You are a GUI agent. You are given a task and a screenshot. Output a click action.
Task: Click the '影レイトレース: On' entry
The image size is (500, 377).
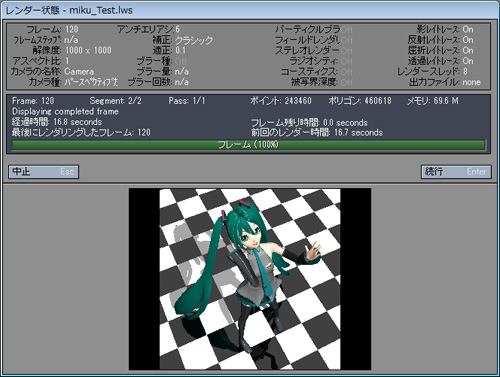445,29
